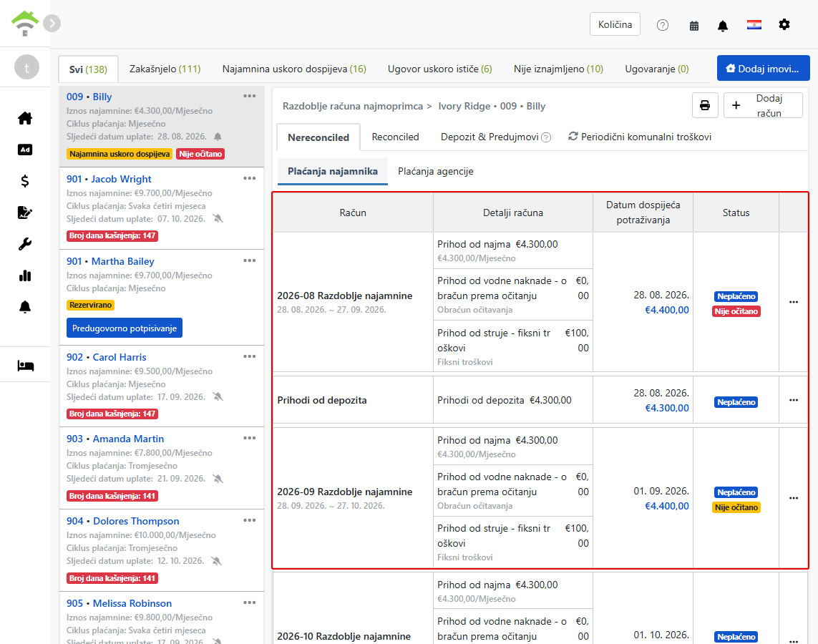Open the more menu for 901 Jacob Wright
Image resolution: width=818 pixels, height=644 pixels.
point(249,178)
